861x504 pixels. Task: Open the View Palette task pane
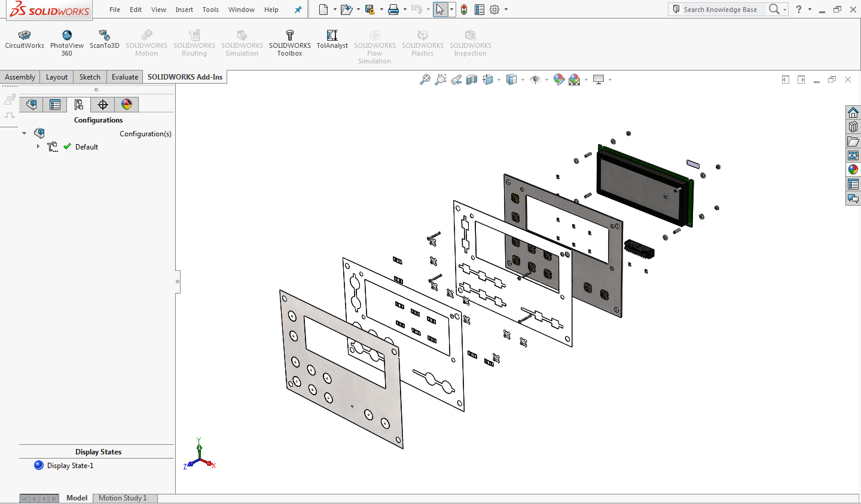click(853, 155)
